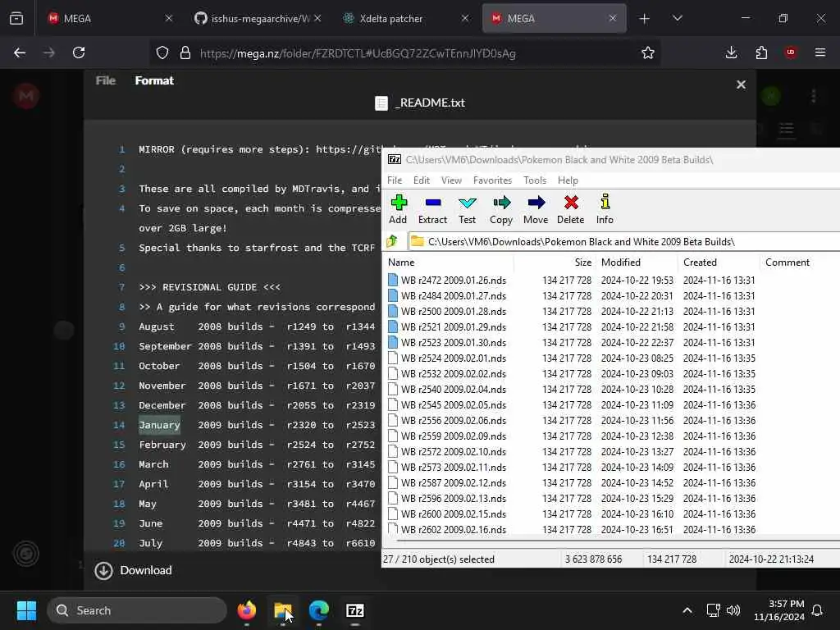
Task: Select file WB r2472 2009.01.26.nds
Action: point(453,281)
